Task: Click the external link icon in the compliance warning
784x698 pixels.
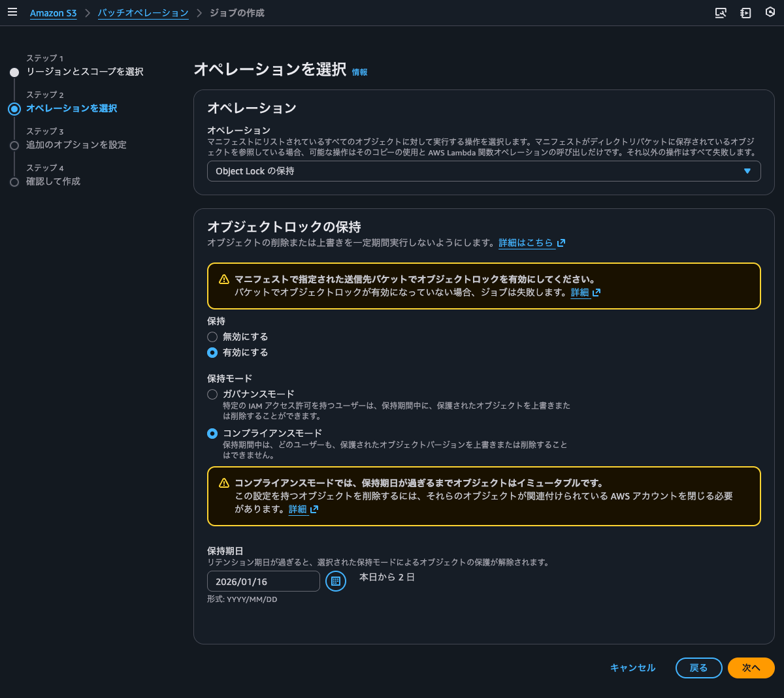Action: (x=314, y=509)
